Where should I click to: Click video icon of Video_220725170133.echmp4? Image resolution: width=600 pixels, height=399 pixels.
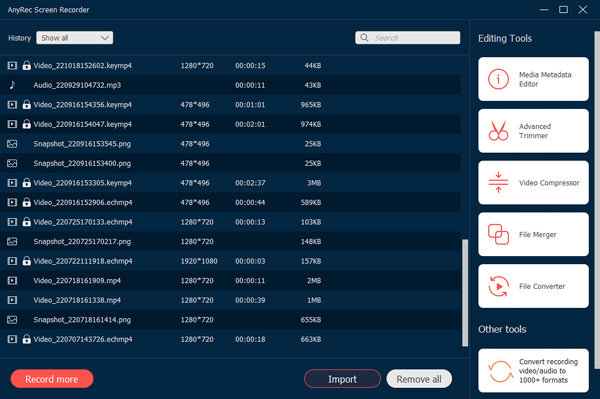point(12,222)
